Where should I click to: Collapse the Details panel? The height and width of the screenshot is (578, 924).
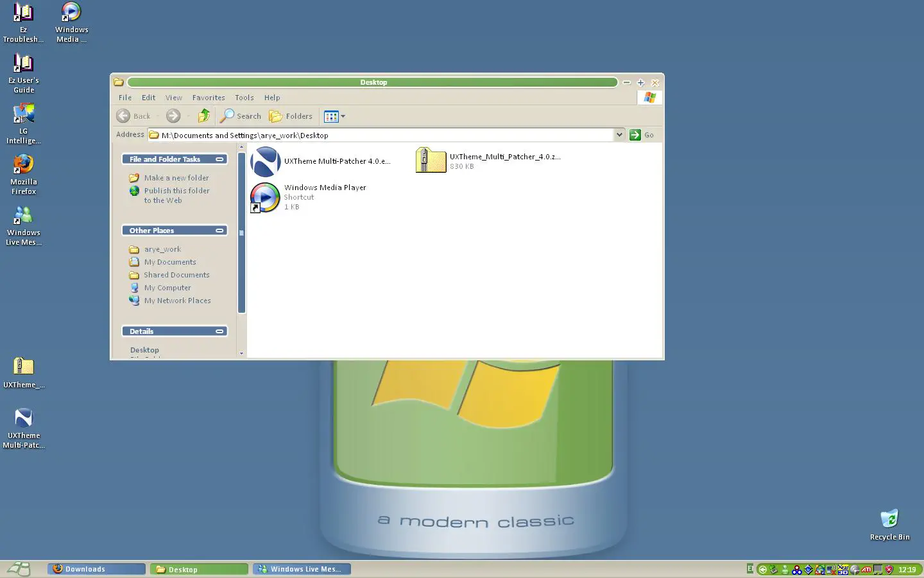coord(219,331)
